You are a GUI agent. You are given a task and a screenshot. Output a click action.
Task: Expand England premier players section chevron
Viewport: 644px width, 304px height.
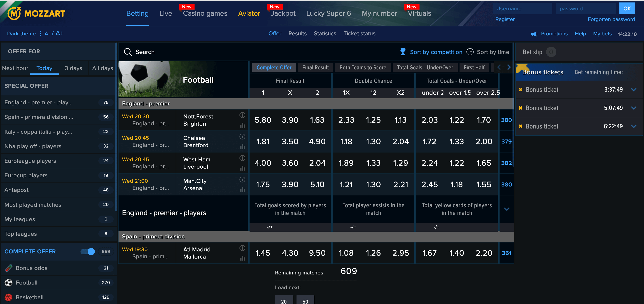(x=506, y=209)
